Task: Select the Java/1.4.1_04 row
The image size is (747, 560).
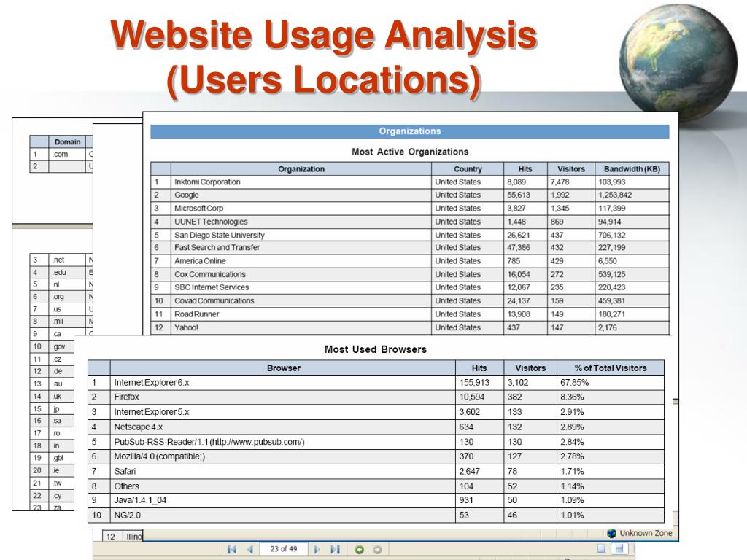Action: [x=376, y=500]
